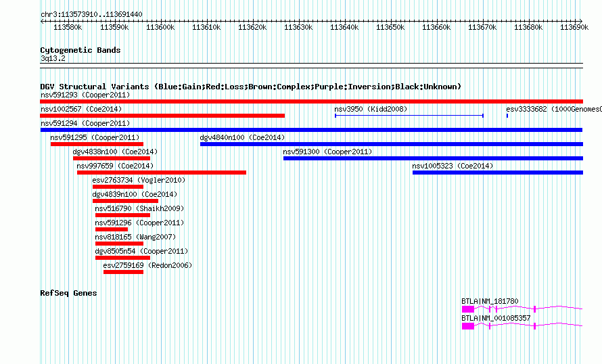Select the nsv1002567 (Coe2014) variant label
The image size is (602, 364).
tap(81, 109)
